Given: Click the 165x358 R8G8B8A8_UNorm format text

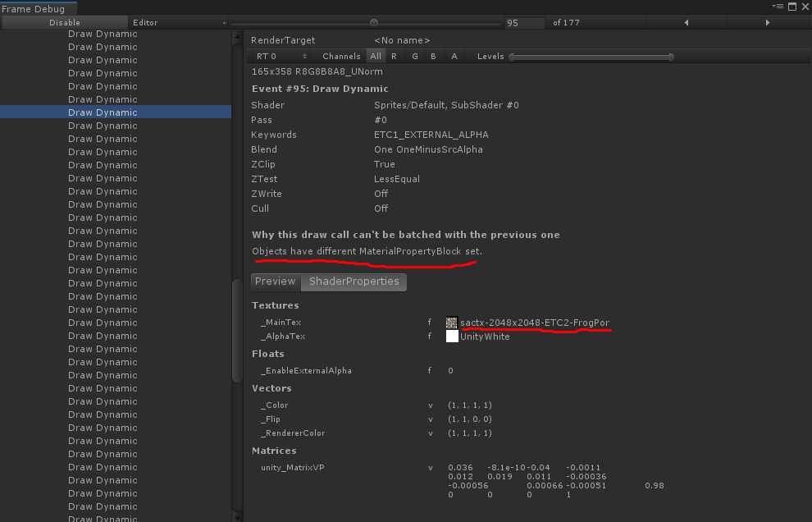Looking at the screenshot, I should click(x=317, y=71).
